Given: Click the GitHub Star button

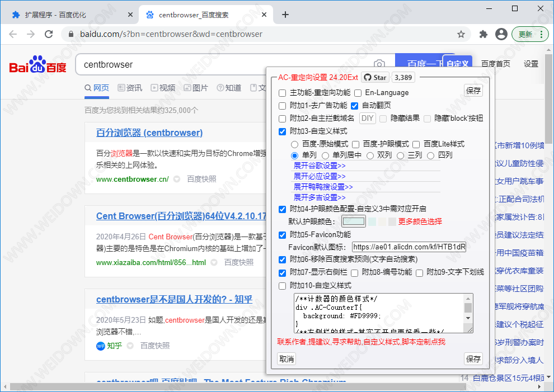Looking at the screenshot, I should pos(375,77).
